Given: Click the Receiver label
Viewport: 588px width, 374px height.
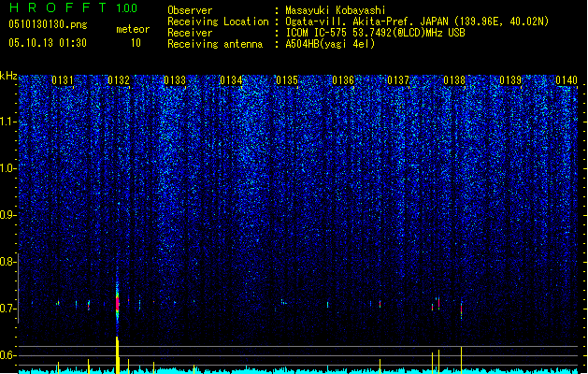Looking at the screenshot, I should tap(190, 33).
